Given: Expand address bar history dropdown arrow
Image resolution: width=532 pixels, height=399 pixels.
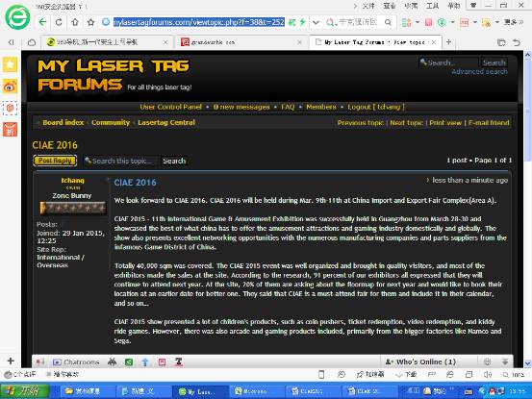Looking at the screenshot, I should click(316, 23).
